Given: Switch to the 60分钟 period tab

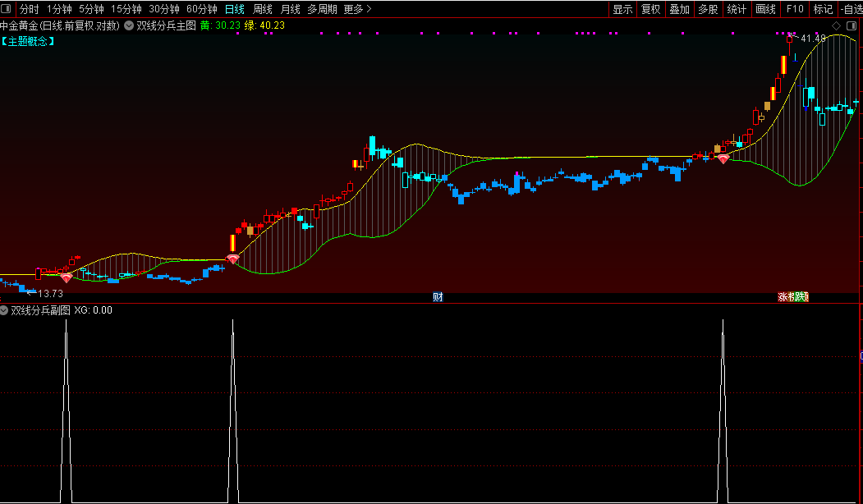Looking at the screenshot, I should (x=202, y=9).
